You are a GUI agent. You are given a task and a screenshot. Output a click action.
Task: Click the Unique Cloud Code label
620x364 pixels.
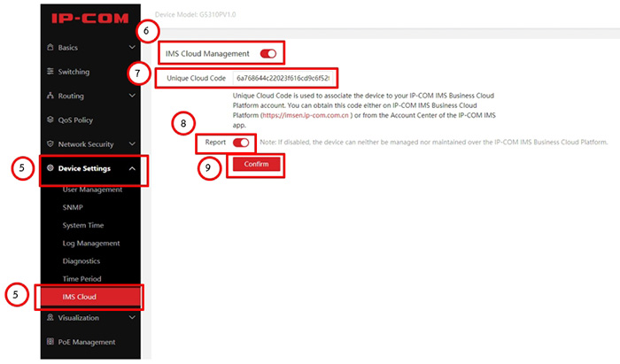[x=196, y=78]
